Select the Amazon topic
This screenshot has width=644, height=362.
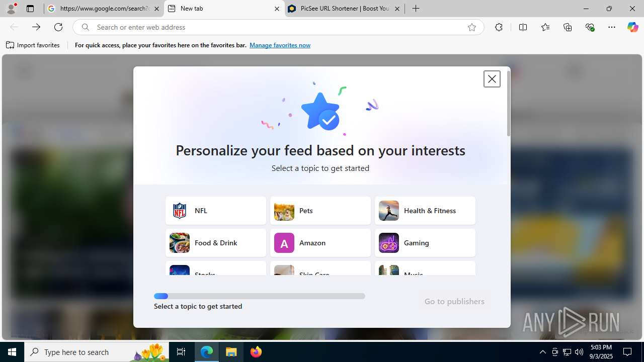click(x=320, y=243)
